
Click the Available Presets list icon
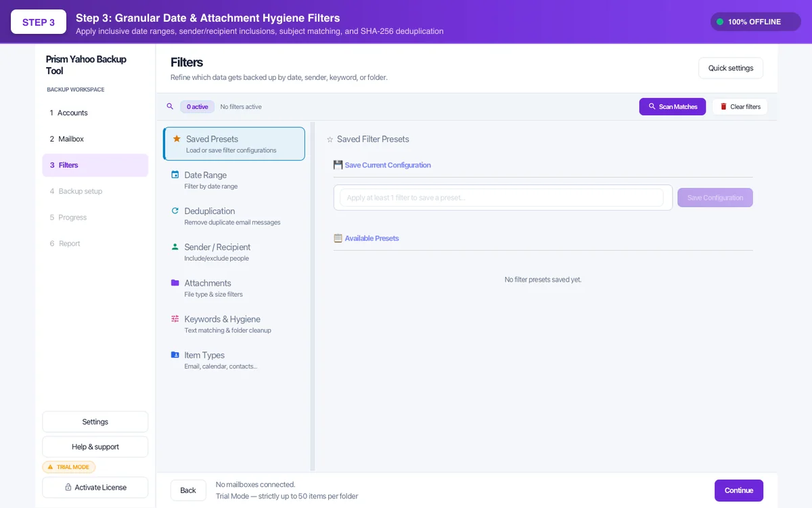pos(338,238)
